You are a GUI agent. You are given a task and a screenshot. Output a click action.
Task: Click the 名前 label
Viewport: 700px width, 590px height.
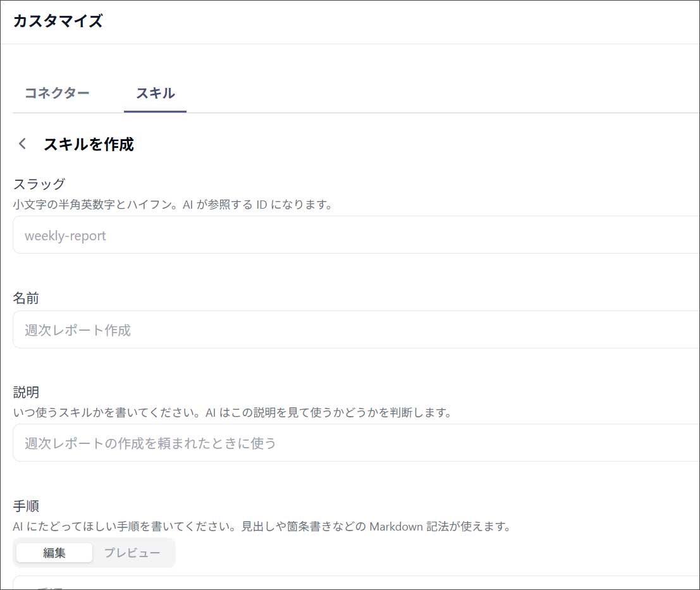tap(26, 298)
